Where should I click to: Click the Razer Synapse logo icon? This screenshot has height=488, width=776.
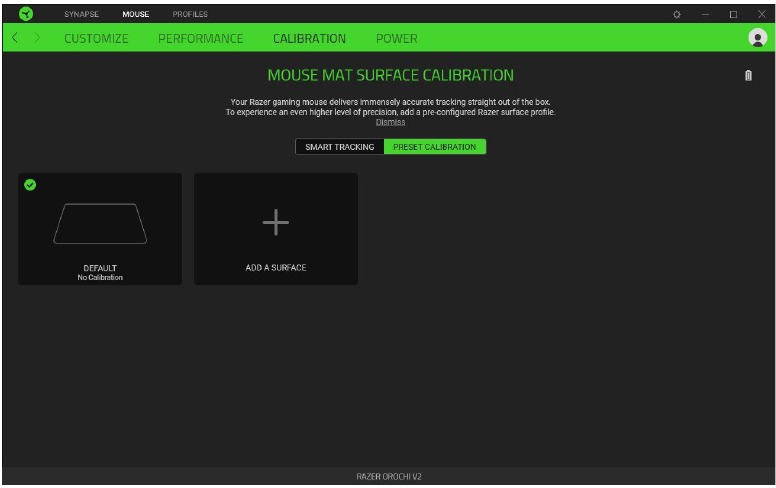coord(26,13)
